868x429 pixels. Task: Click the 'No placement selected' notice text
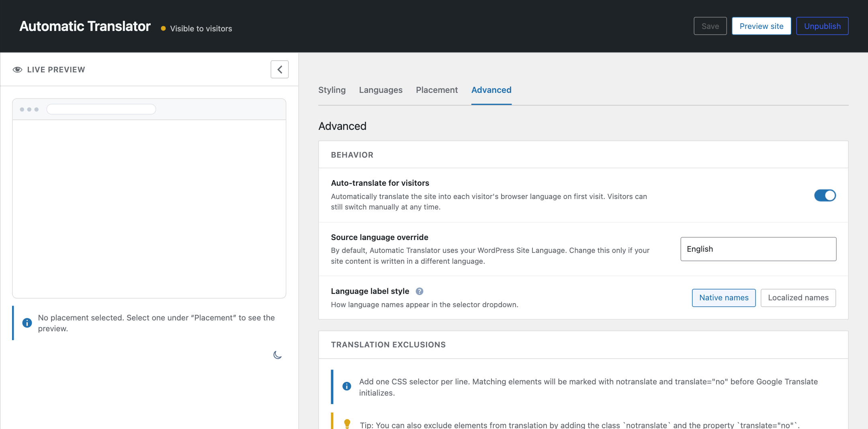[x=156, y=323]
